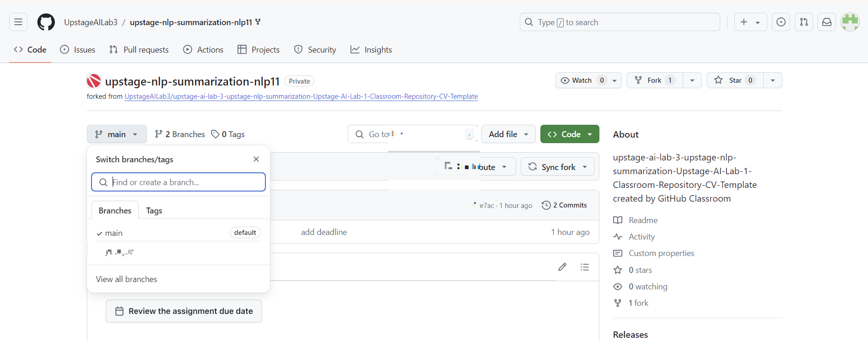Screen dimensions: 868x341
Task: Open the UpstageAILab3 organization link
Action: coord(91,22)
